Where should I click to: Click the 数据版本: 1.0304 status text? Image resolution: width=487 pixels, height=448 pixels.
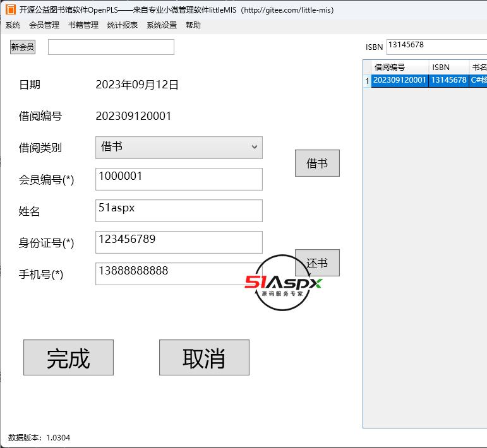pyautogui.click(x=39, y=437)
